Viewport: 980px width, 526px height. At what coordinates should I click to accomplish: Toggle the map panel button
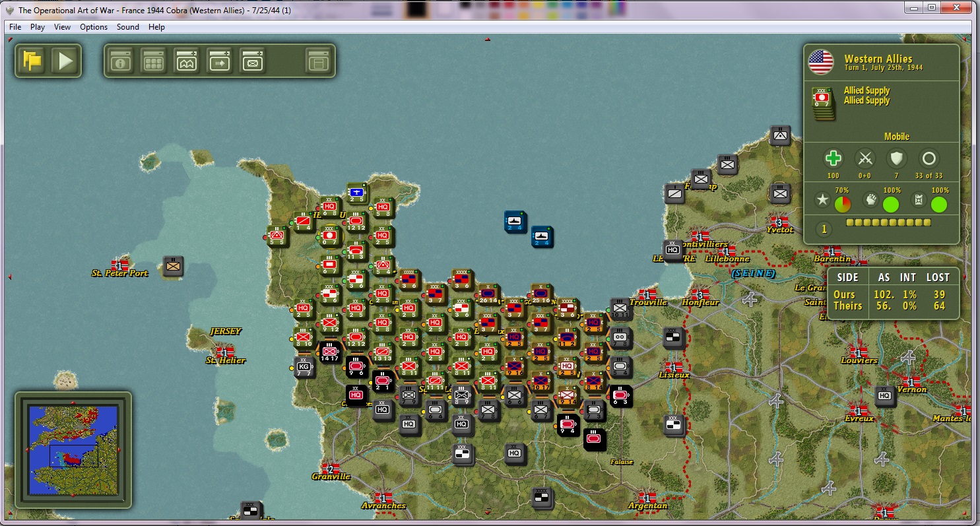coord(187,61)
